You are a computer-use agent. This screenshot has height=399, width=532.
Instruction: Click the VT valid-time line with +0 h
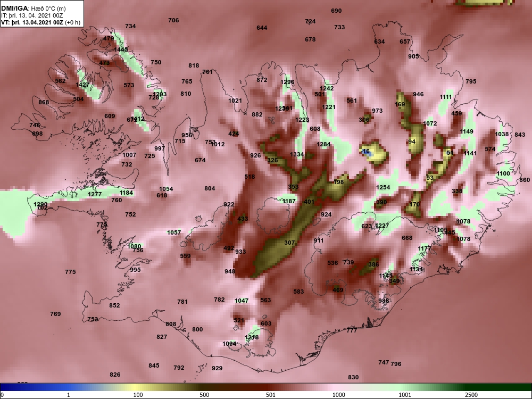pyautogui.click(x=41, y=22)
